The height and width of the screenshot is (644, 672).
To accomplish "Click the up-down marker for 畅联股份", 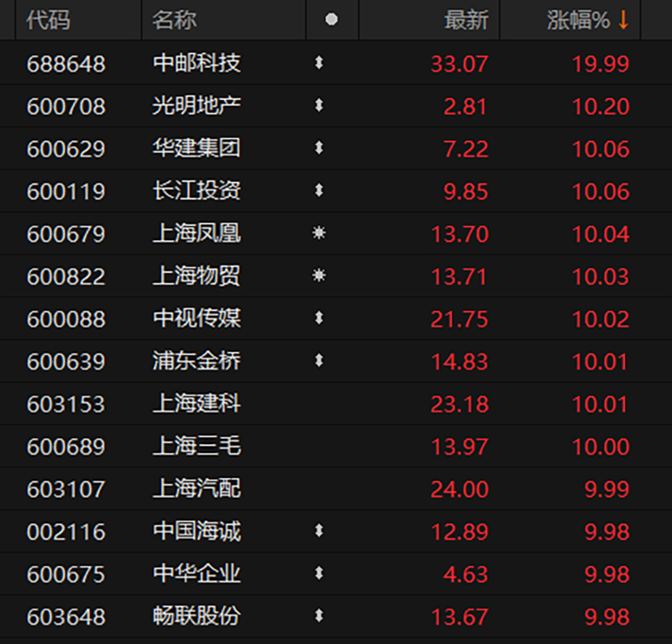I will coord(319,615).
